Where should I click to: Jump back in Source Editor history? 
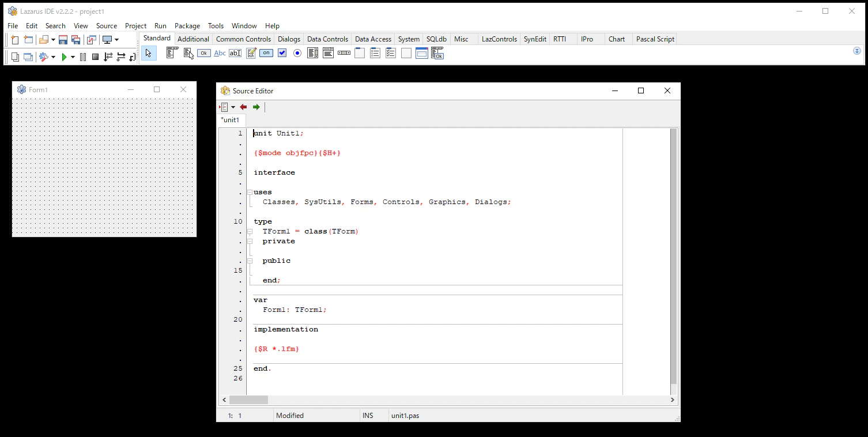pyautogui.click(x=243, y=107)
